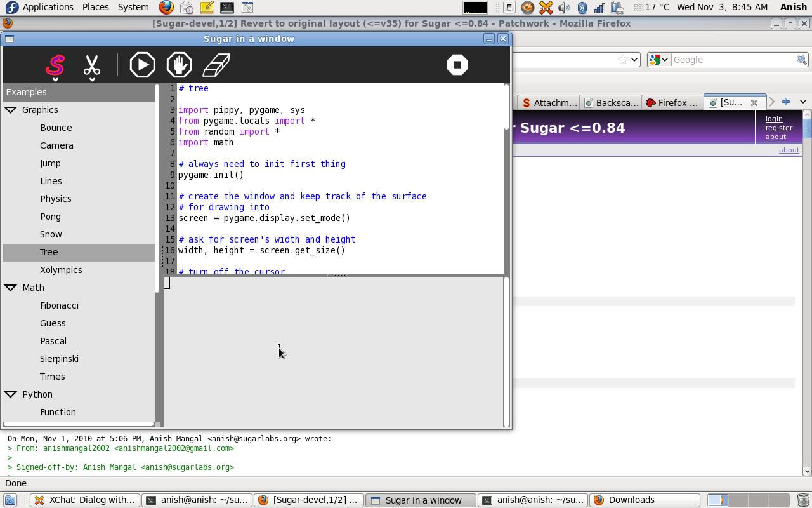Open the Places menu
This screenshot has width=812, height=508.
95,7
